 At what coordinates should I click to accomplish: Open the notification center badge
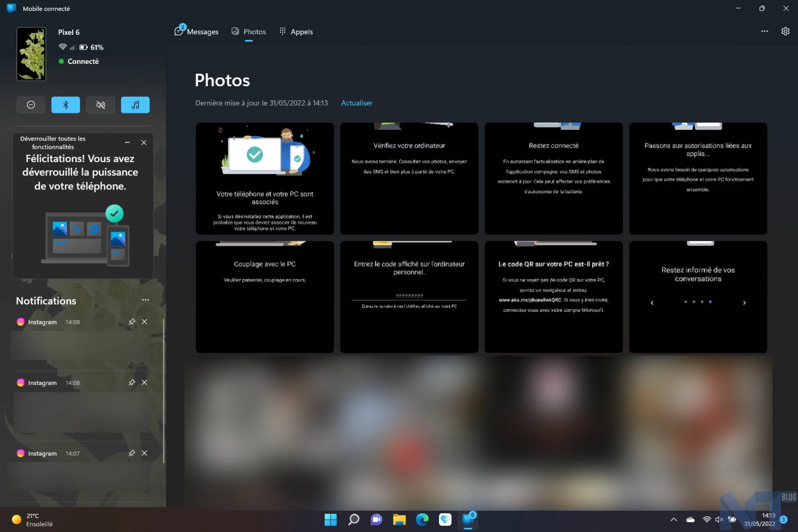click(783, 520)
